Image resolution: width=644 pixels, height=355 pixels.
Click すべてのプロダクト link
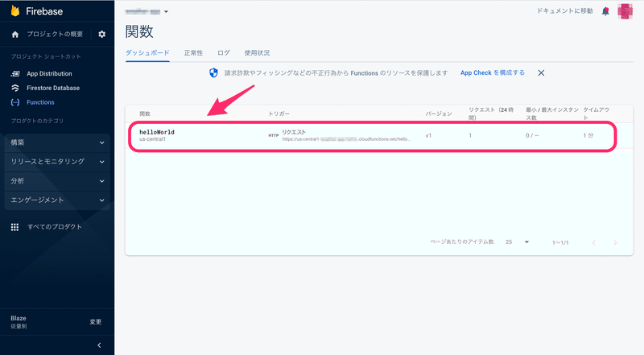[x=55, y=227]
